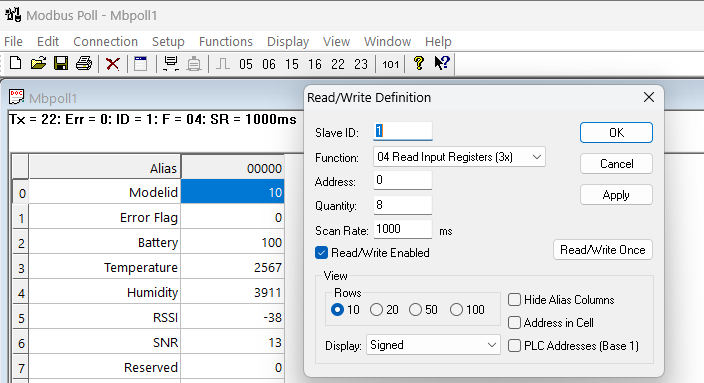Click the context help arrow icon
704x383 pixels.
pos(442,63)
